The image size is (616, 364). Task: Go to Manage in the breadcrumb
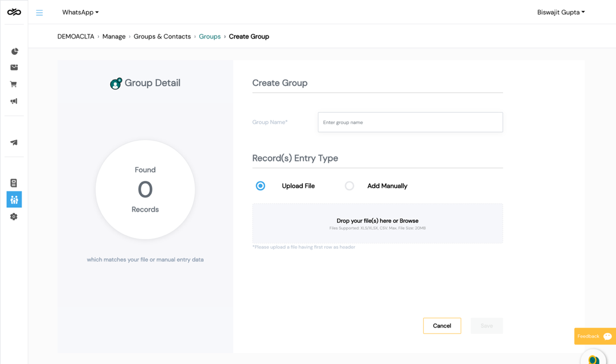click(x=114, y=36)
